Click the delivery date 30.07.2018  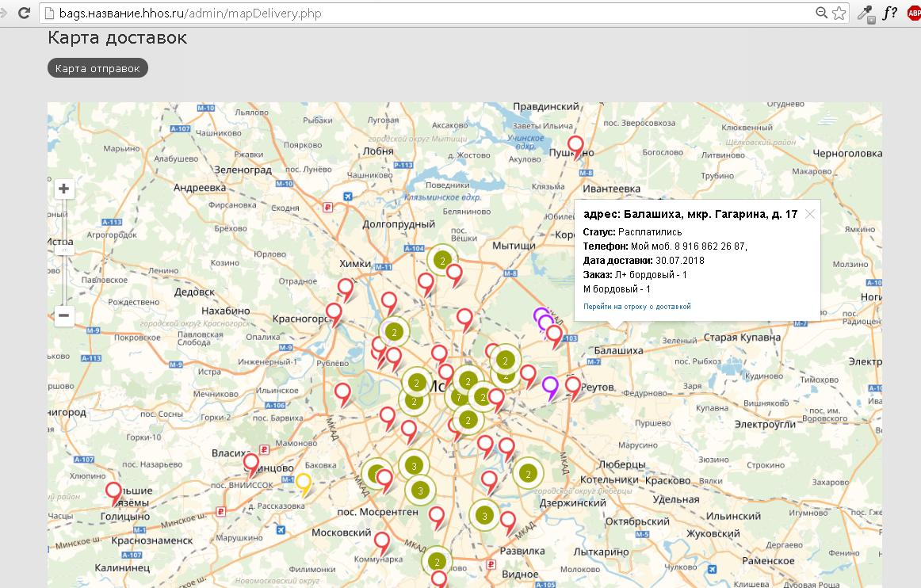point(679,260)
